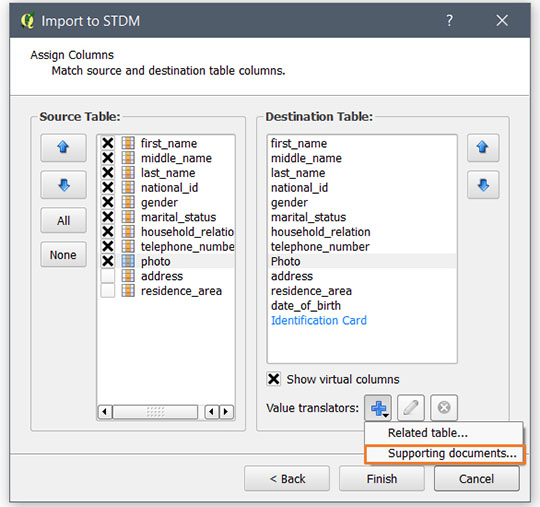Viewport: 540px width, 507px height.
Task: Select destination address column
Action: coord(362,276)
